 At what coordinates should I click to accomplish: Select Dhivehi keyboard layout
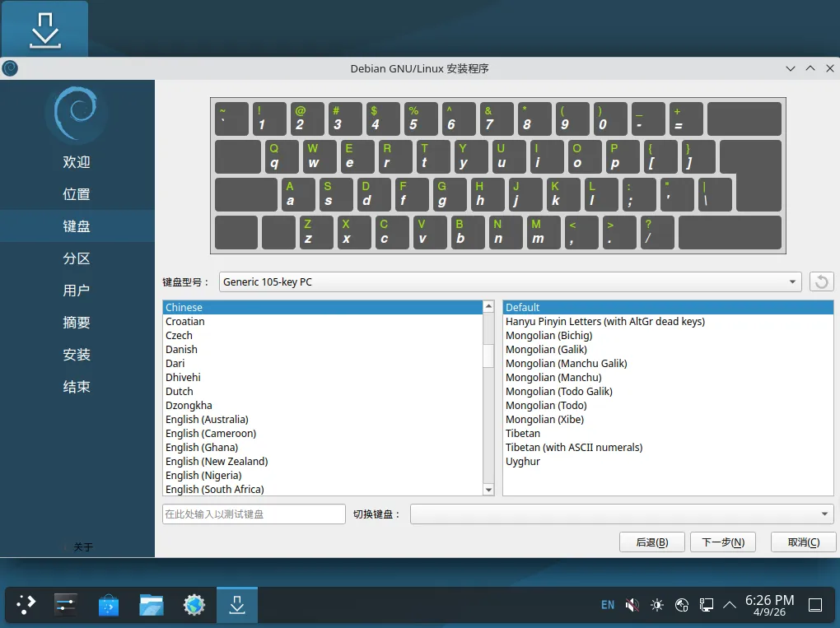click(323, 377)
